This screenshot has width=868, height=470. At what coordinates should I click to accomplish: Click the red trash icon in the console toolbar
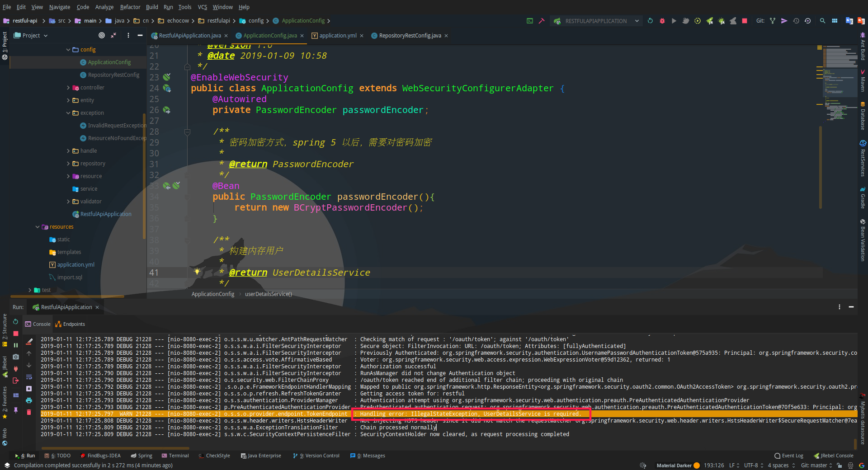point(29,412)
